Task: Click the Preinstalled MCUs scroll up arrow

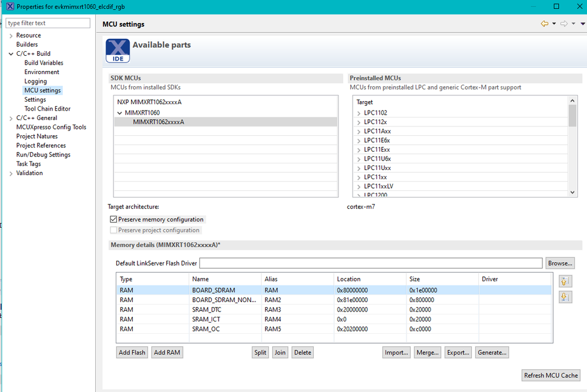Action: (x=572, y=100)
